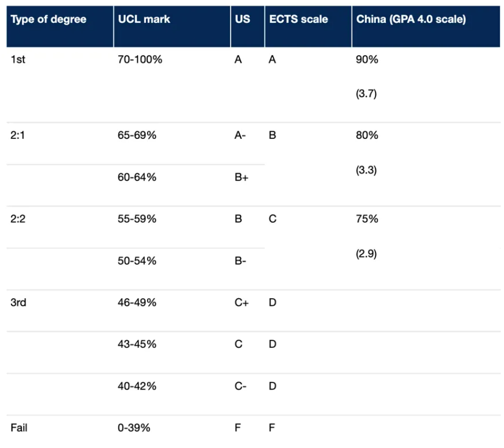Select the "65-69%" mark range
The image size is (504, 448).
(137, 135)
